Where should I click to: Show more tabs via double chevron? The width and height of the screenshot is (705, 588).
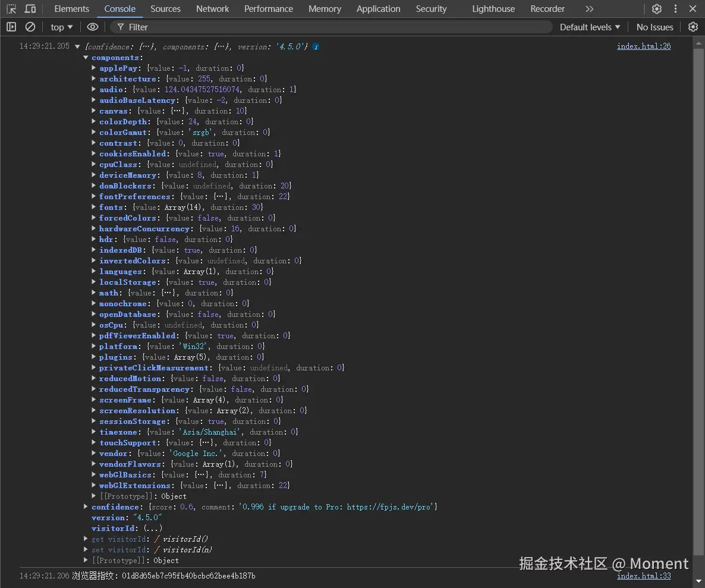coord(590,8)
